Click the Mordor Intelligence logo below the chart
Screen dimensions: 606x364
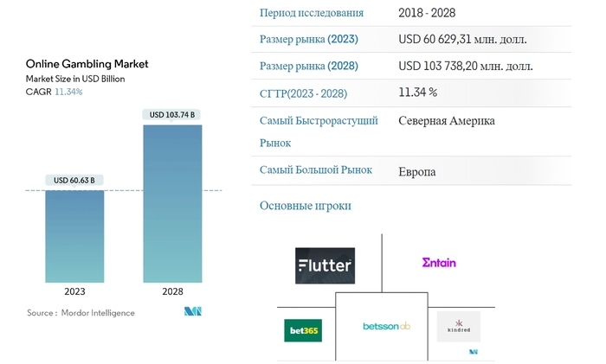click(193, 312)
